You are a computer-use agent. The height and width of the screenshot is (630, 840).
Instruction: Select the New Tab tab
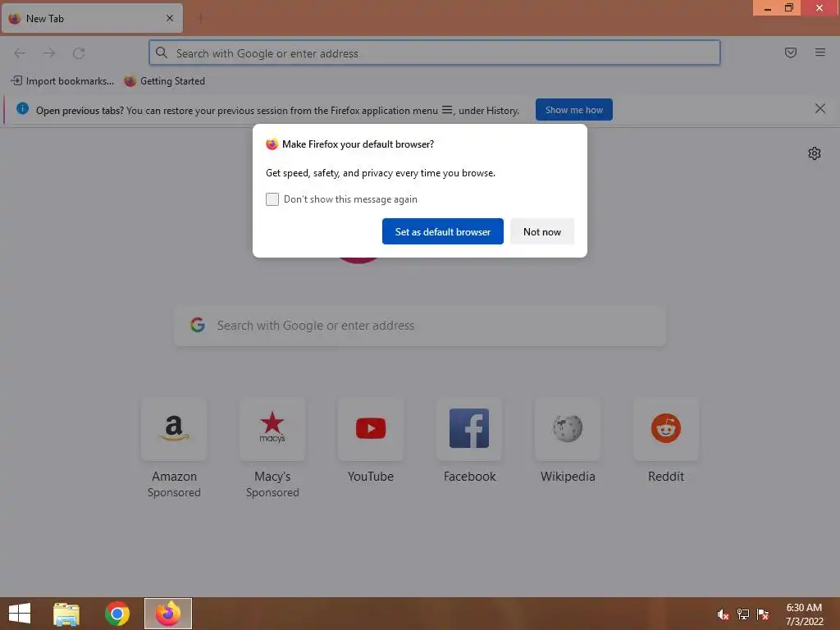click(92, 18)
